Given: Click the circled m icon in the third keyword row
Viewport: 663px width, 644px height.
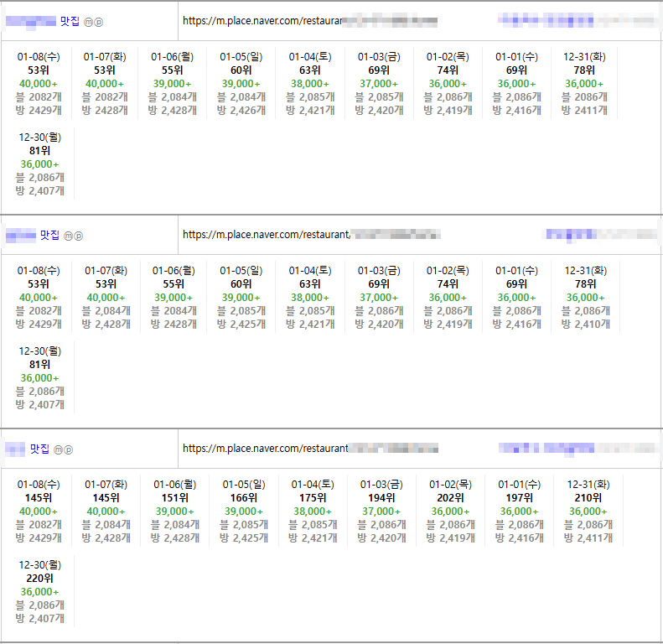Looking at the screenshot, I should [x=59, y=450].
